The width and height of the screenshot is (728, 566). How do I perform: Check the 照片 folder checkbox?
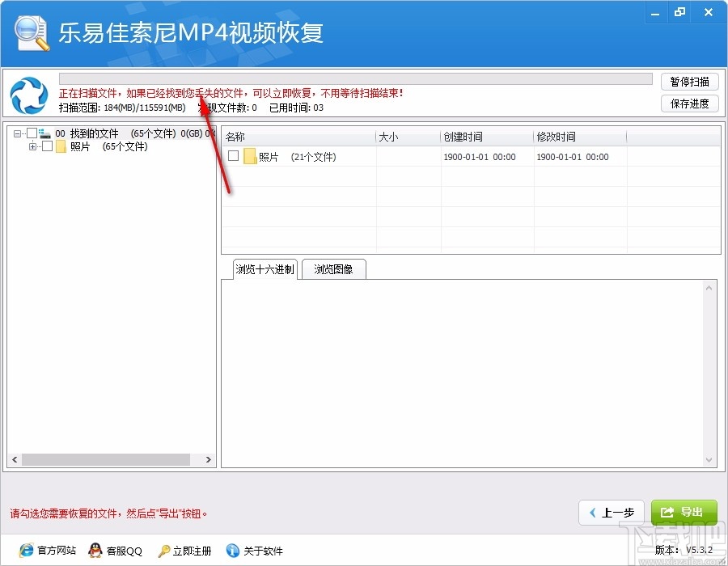[x=48, y=146]
